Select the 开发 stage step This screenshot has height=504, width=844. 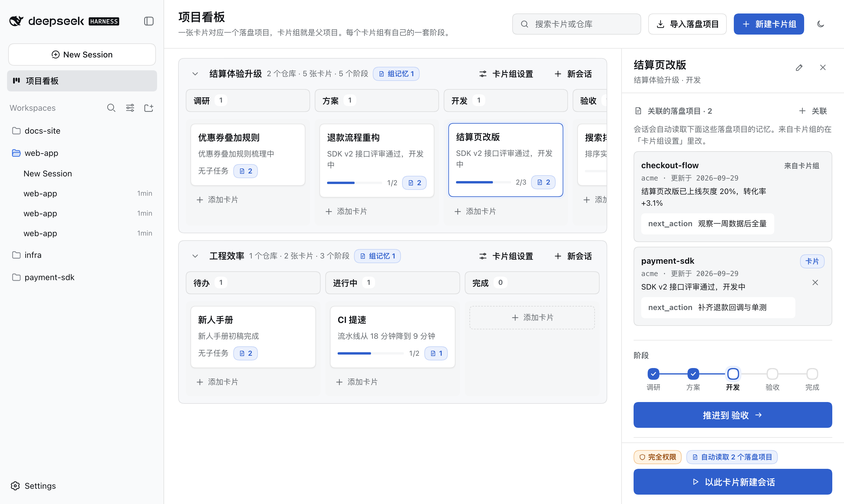733,374
